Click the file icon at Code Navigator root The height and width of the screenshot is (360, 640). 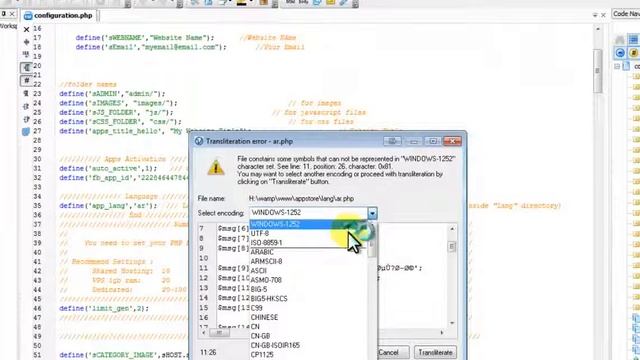pos(626,66)
